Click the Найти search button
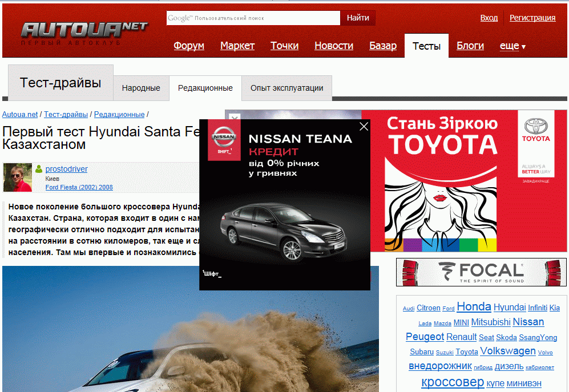 click(x=358, y=18)
